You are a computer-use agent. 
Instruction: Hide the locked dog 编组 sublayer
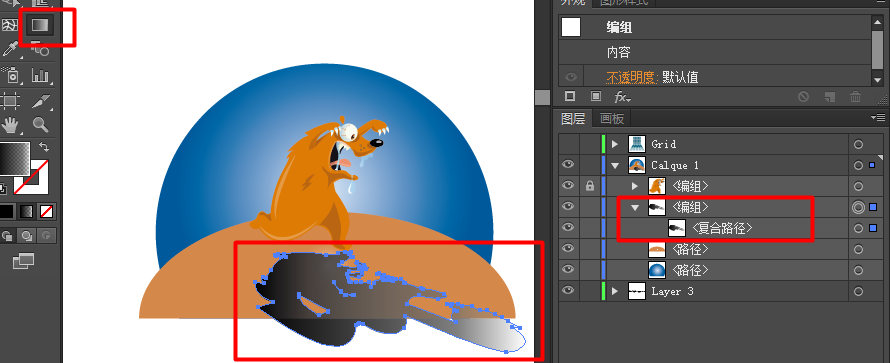pyautogui.click(x=568, y=185)
